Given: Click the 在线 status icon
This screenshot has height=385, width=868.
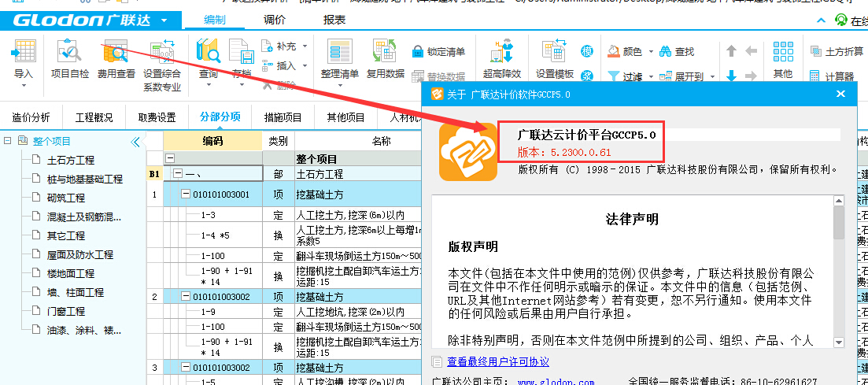Looking at the screenshot, I should (x=841, y=20).
